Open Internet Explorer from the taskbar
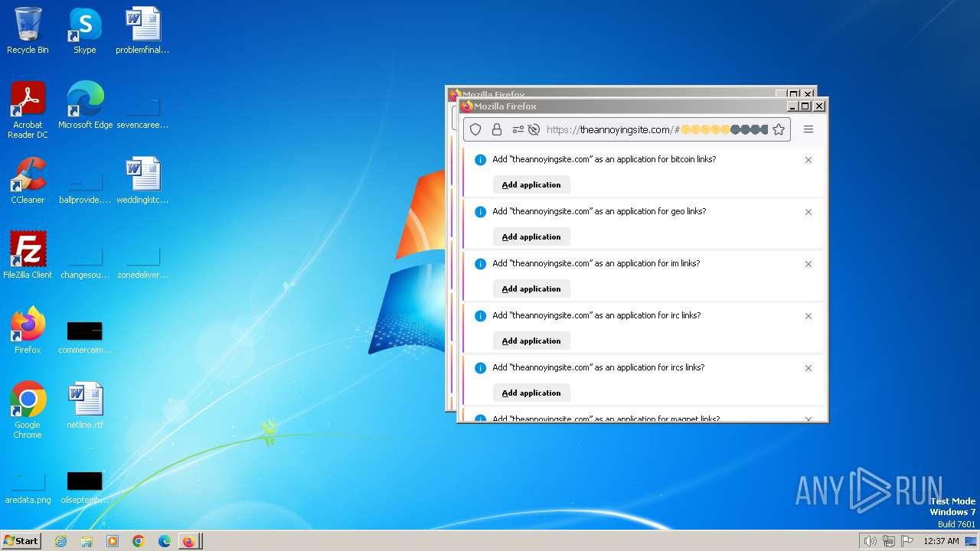 (x=60, y=541)
